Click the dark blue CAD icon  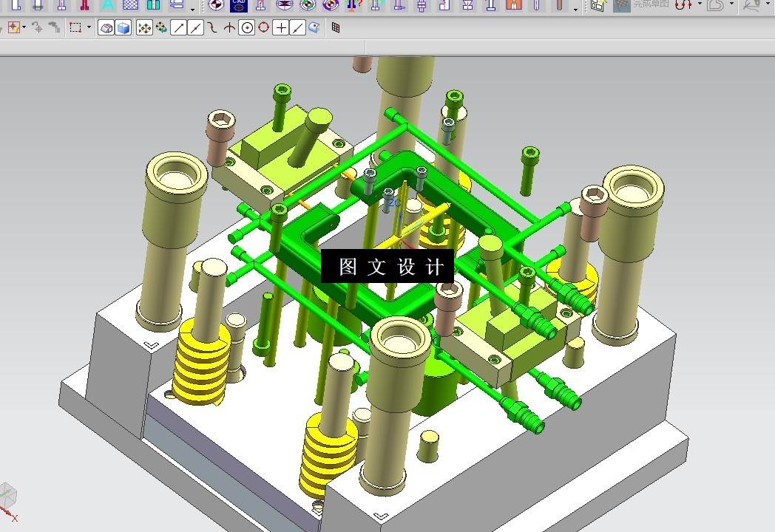coord(238,5)
